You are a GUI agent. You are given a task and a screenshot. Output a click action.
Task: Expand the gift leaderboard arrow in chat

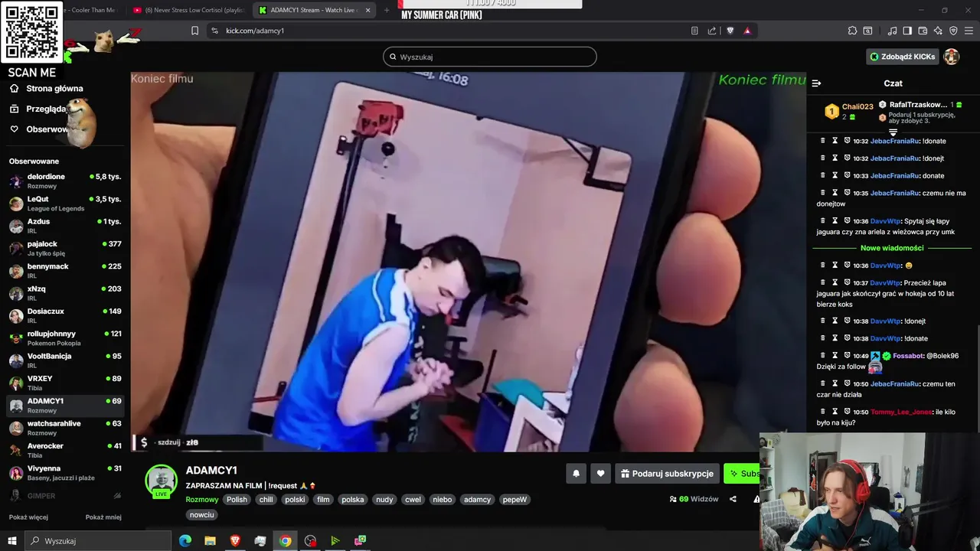click(x=893, y=132)
